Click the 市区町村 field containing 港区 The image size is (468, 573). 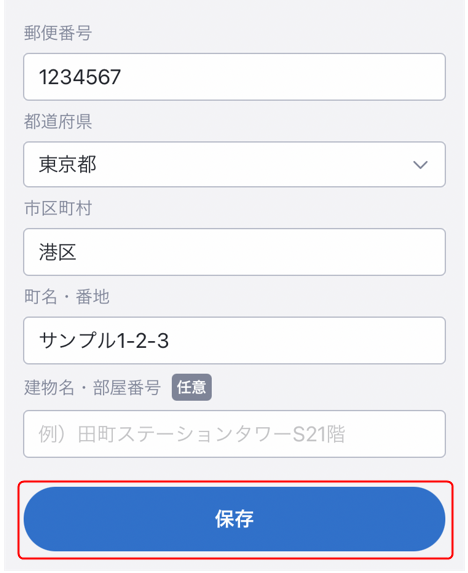click(234, 252)
